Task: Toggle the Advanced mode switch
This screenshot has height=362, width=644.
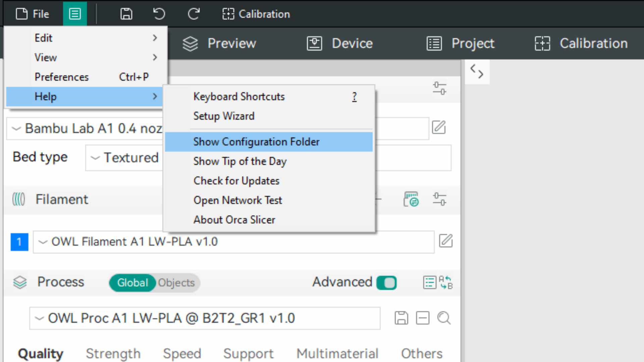Action: pyautogui.click(x=386, y=283)
